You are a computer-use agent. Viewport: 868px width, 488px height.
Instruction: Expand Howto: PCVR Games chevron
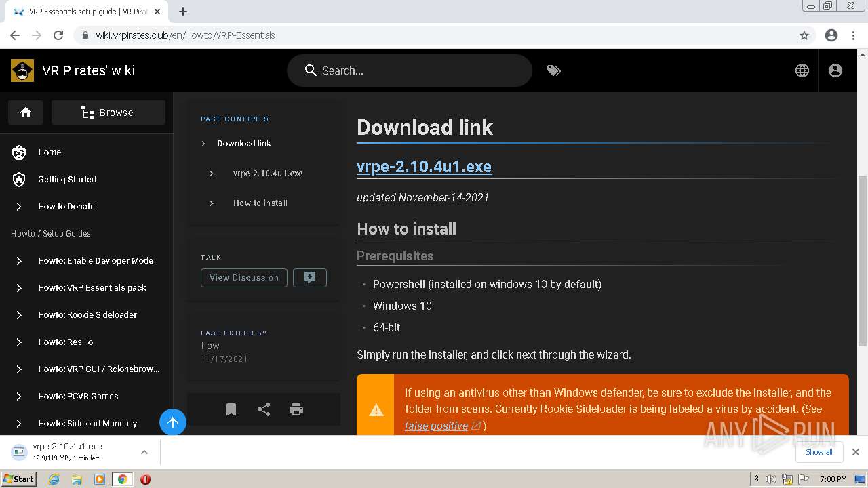(19, 396)
